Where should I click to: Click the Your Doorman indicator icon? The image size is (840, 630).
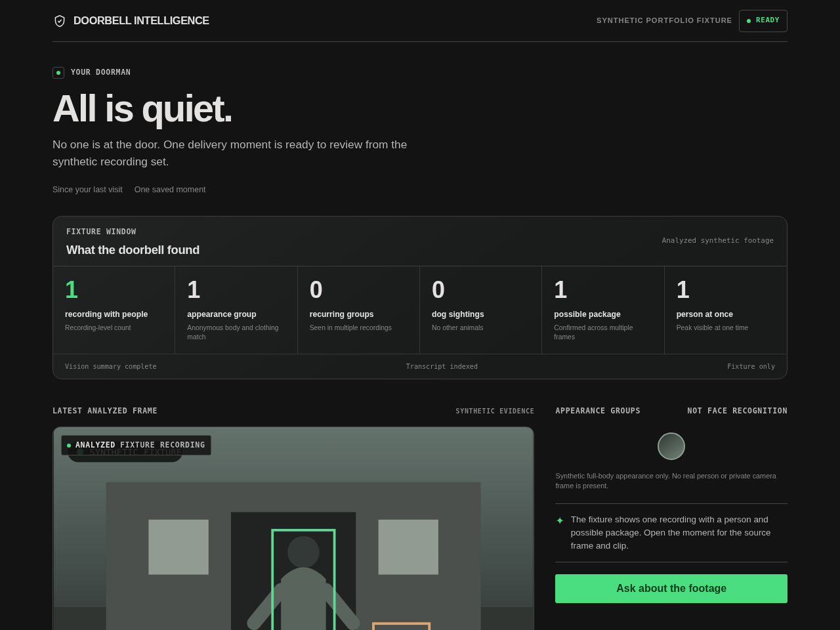[x=58, y=73]
